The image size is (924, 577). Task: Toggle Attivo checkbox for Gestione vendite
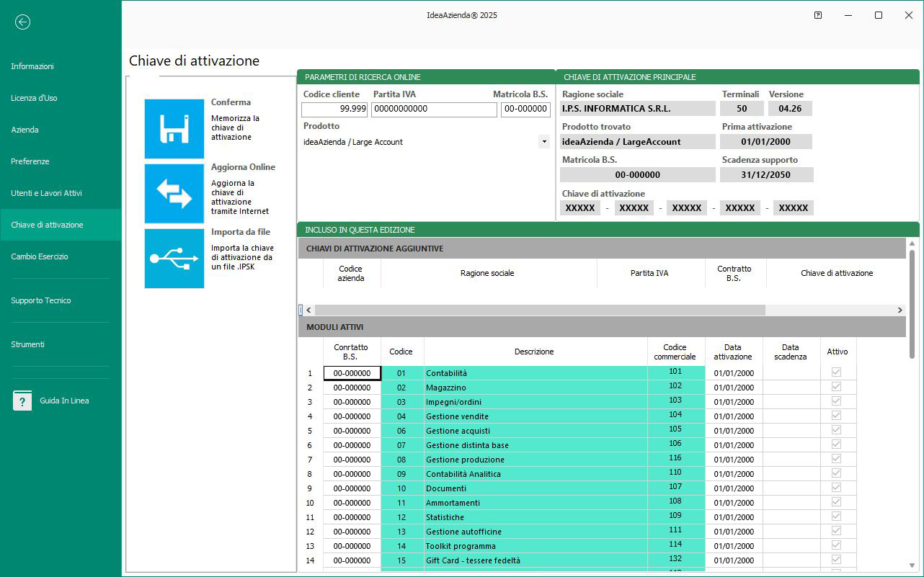(836, 416)
